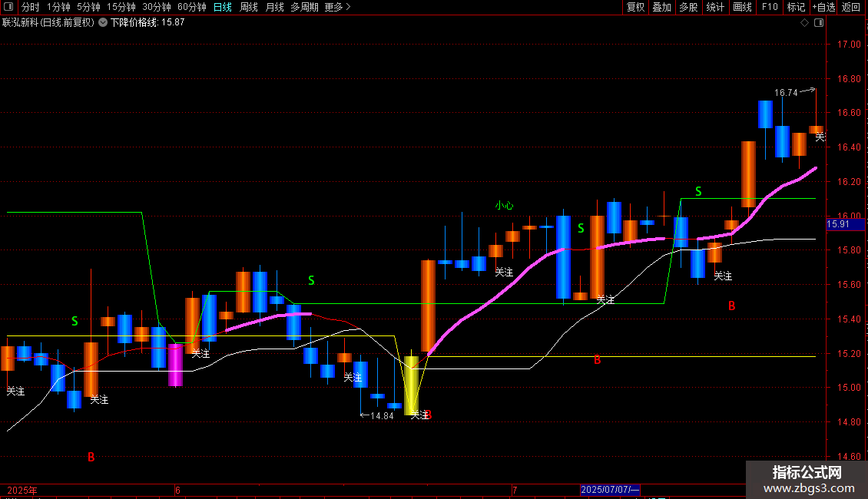The width and height of the screenshot is (868, 499).
Task: Click the 16.74 high price label
Action: [x=786, y=93]
